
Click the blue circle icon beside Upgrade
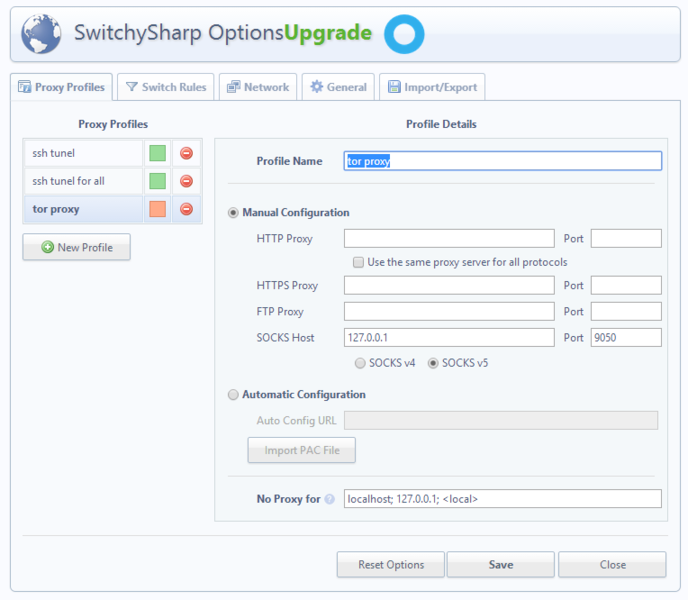click(x=404, y=34)
